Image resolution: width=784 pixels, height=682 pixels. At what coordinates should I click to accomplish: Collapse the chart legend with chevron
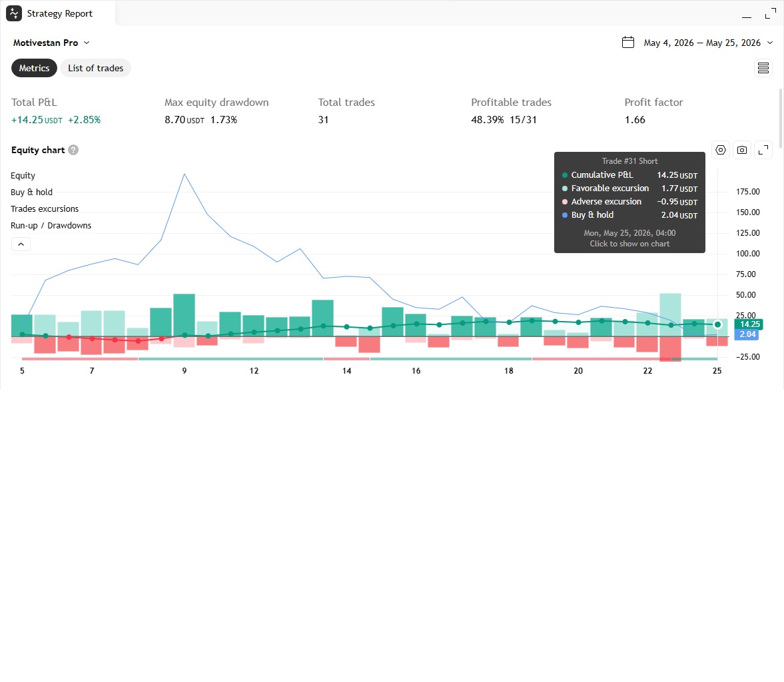pos(21,244)
